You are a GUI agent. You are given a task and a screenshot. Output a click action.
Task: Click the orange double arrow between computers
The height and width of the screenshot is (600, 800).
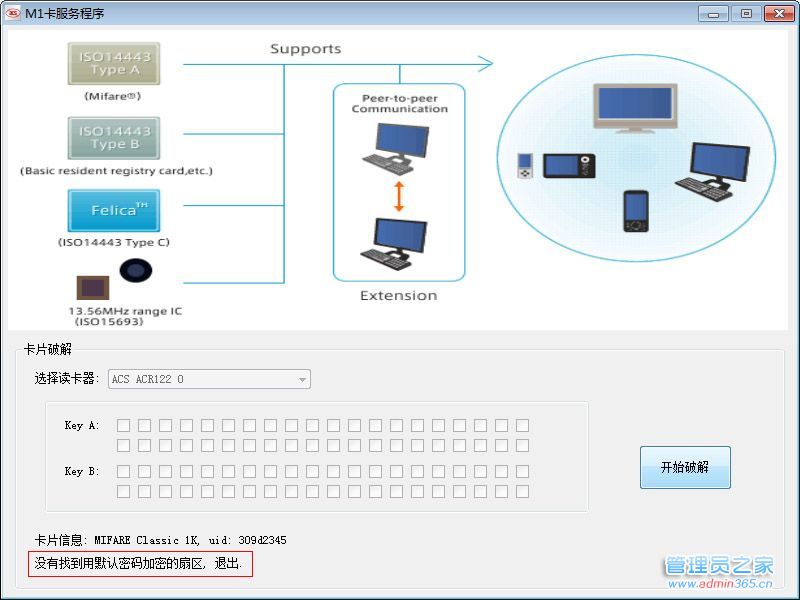(399, 196)
